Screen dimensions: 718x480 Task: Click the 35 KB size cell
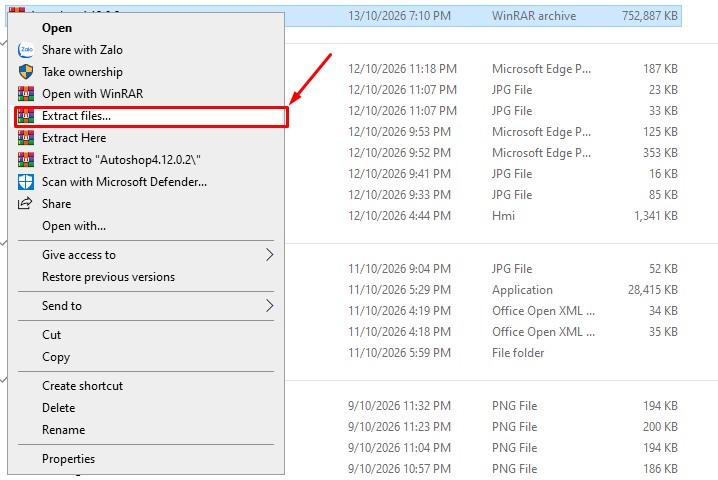click(663, 332)
